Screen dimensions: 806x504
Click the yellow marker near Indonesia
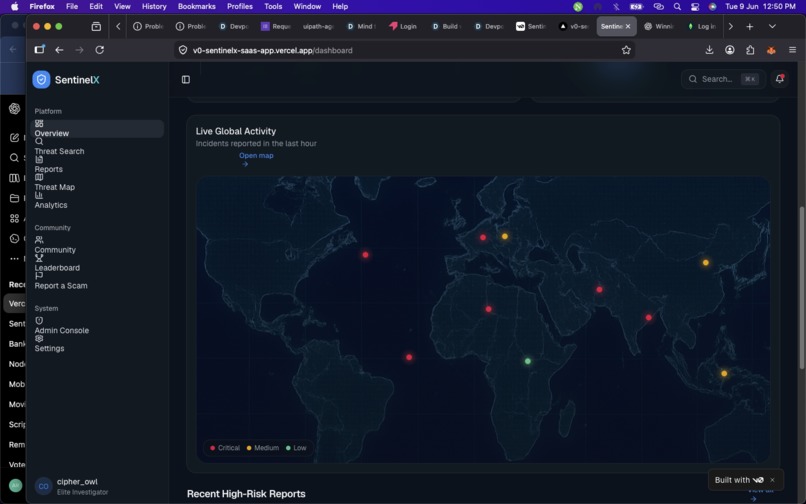click(724, 374)
